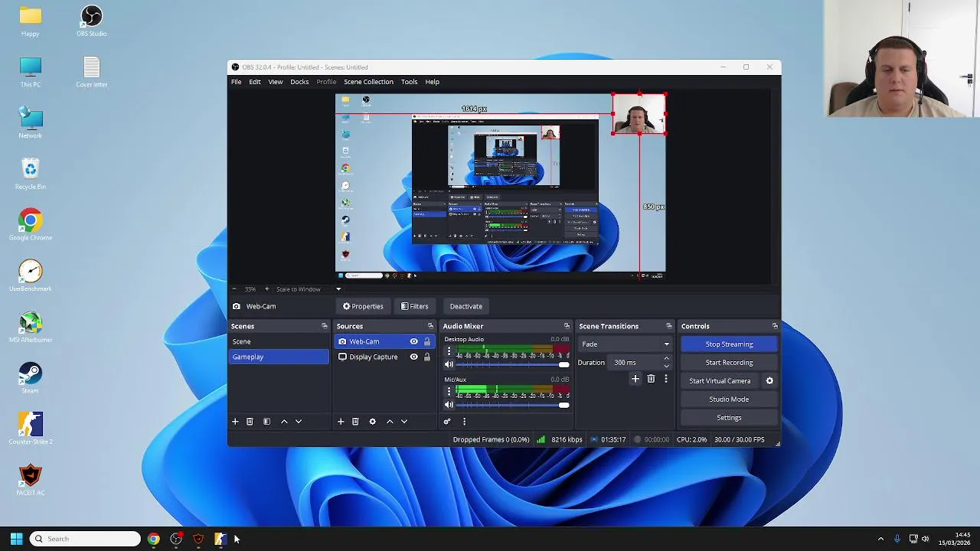This screenshot has width=980, height=551.
Task: Click the taskbar Search box
Action: pos(84,539)
